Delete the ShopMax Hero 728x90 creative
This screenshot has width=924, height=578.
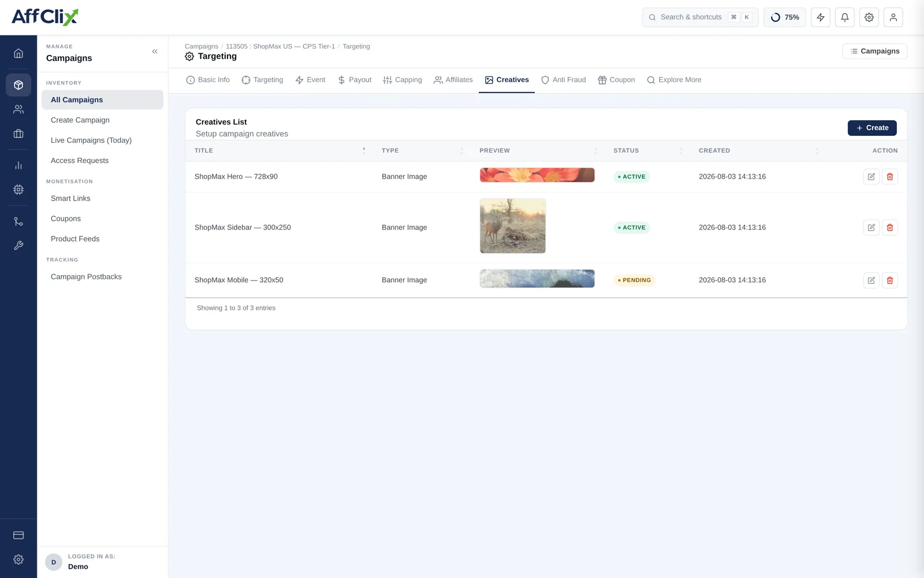[x=890, y=177]
